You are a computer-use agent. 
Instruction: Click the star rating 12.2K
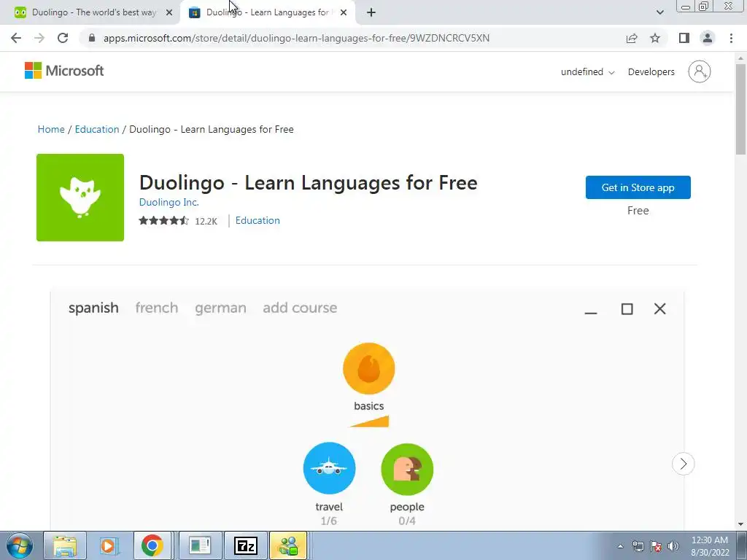(178, 221)
